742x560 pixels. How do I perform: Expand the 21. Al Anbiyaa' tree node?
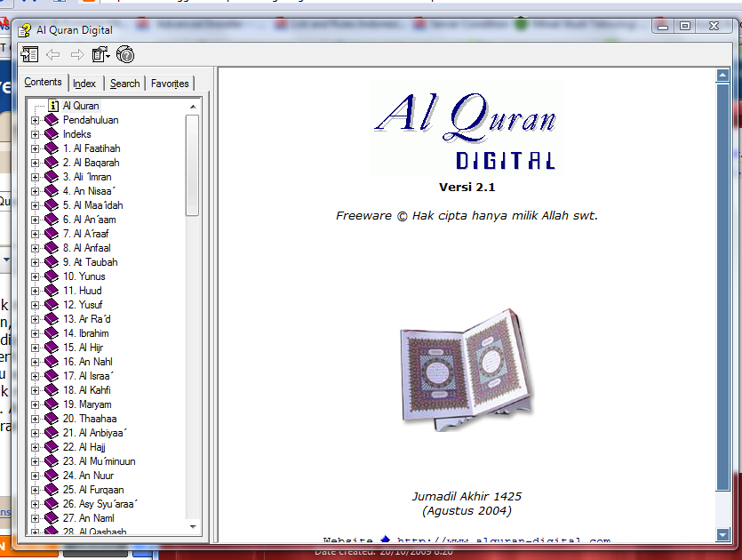[35, 433]
